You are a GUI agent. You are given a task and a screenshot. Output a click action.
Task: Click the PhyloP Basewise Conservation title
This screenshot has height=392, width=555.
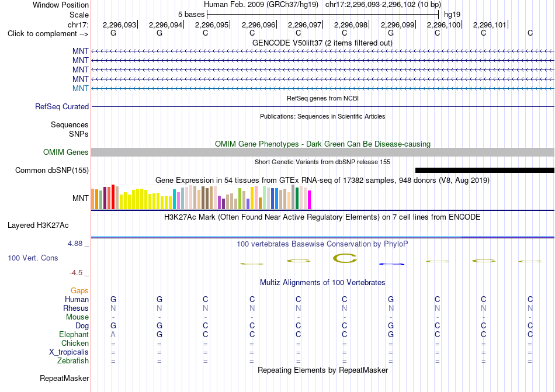pyautogui.click(x=322, y=244)
